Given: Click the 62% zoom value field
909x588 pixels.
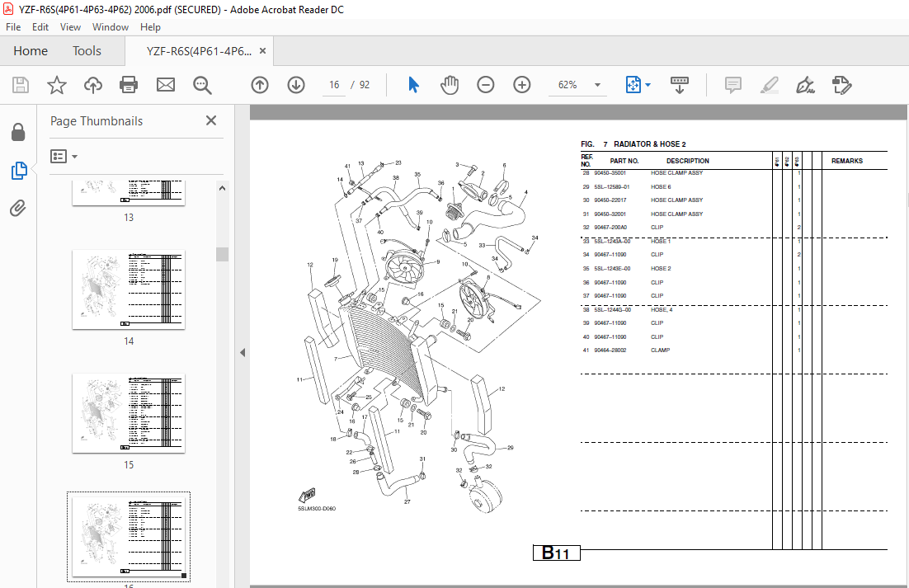Looking at the screenshot, I should tap(568, 85).
